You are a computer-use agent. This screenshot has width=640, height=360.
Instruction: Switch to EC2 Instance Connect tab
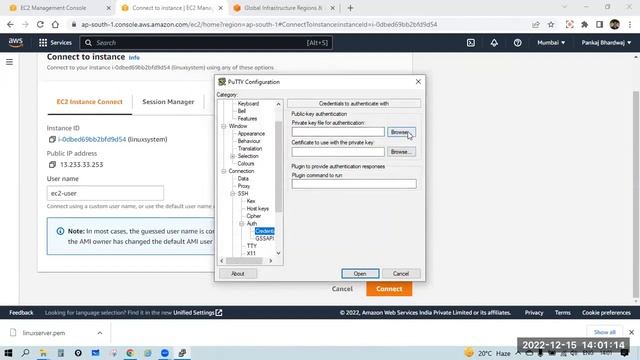(89, 102)
